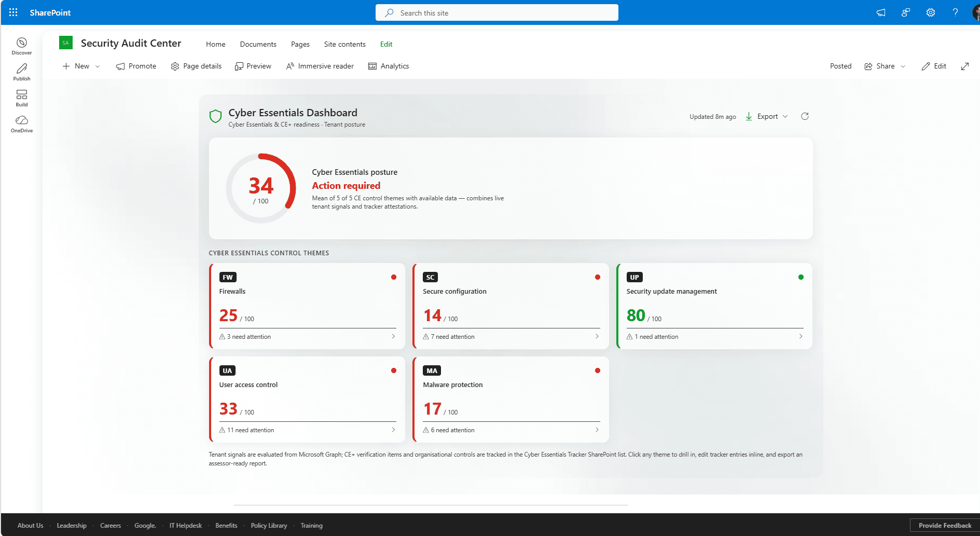Screen dimensions: 980x536
Task: Click the Security Audit Center site title
Action: 131,43
